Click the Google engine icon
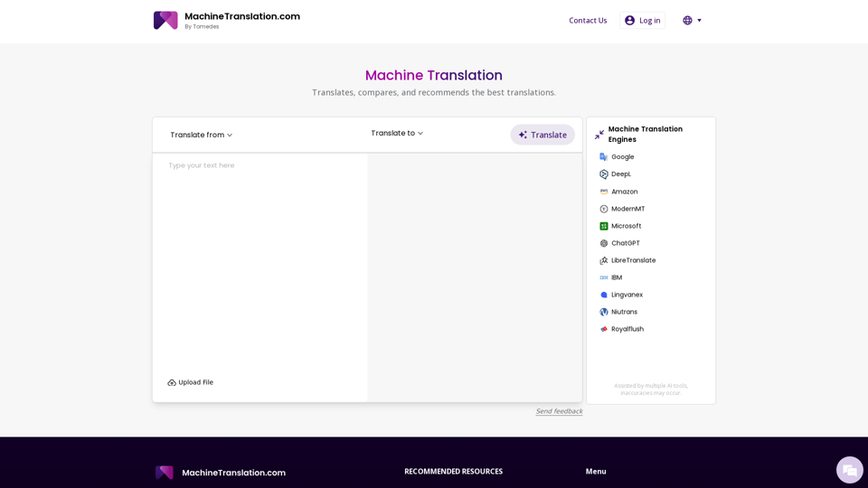This screenshot has width=868, height=488. [x=603, y=157]
